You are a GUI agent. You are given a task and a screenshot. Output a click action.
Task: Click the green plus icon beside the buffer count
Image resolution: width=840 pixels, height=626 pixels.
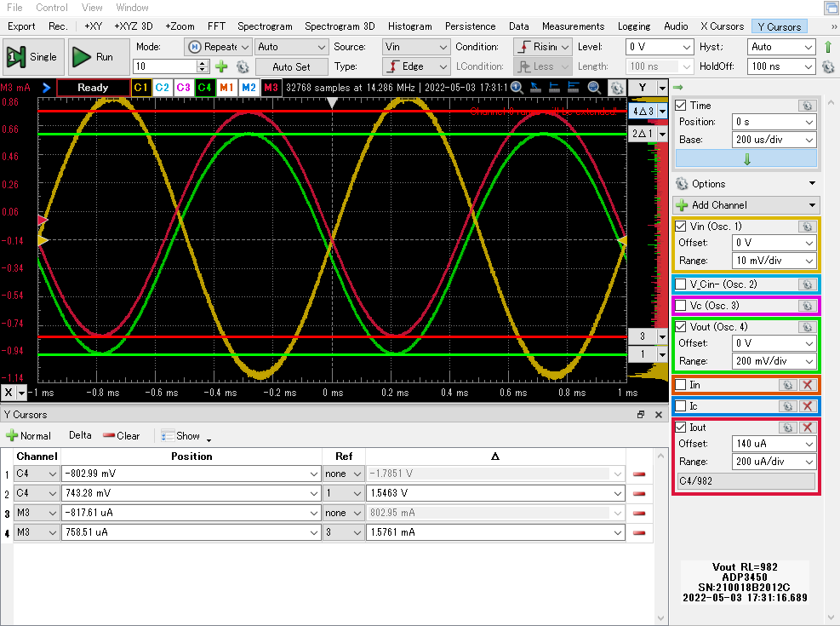[x=221, y=66]
